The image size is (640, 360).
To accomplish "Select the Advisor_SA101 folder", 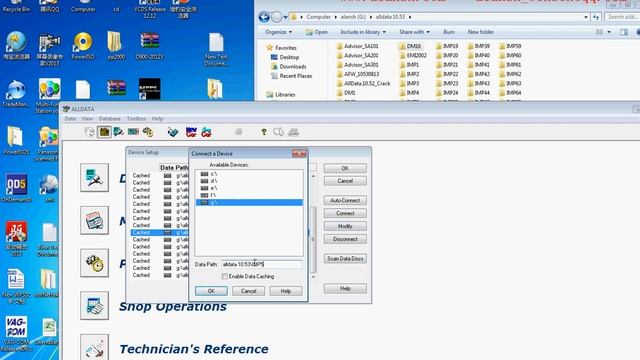I will (x=358, y=46).
